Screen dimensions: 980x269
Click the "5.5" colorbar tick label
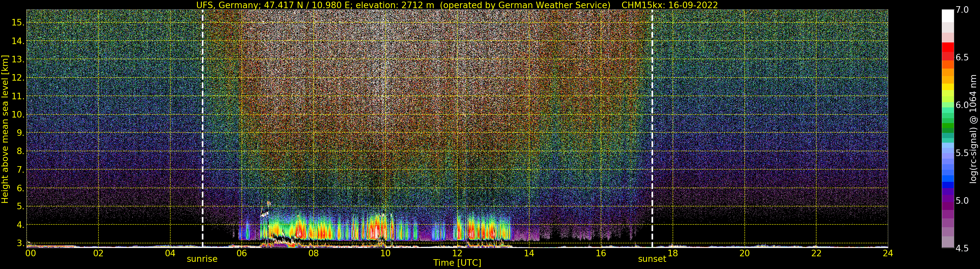pos(962,153)
